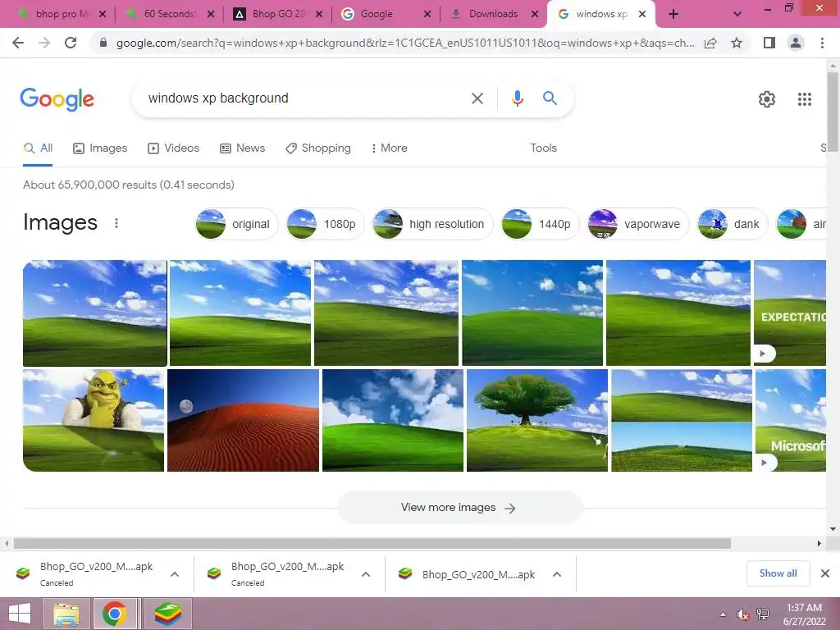Switch to the News tab
This screenshot has height=630, width=840.
(243, 148)
